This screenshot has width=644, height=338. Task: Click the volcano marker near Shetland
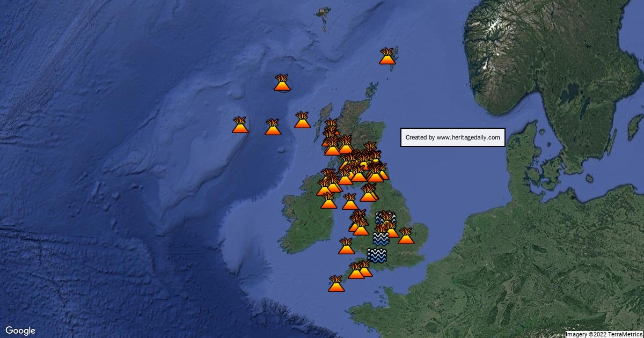(387, 56)
